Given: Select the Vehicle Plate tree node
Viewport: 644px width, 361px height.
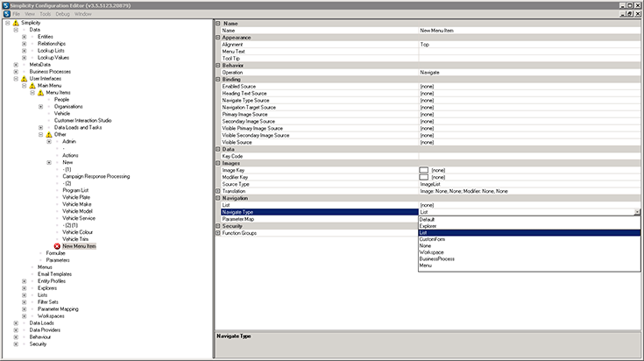Looking at the screenshot, I should pos(76,197).
